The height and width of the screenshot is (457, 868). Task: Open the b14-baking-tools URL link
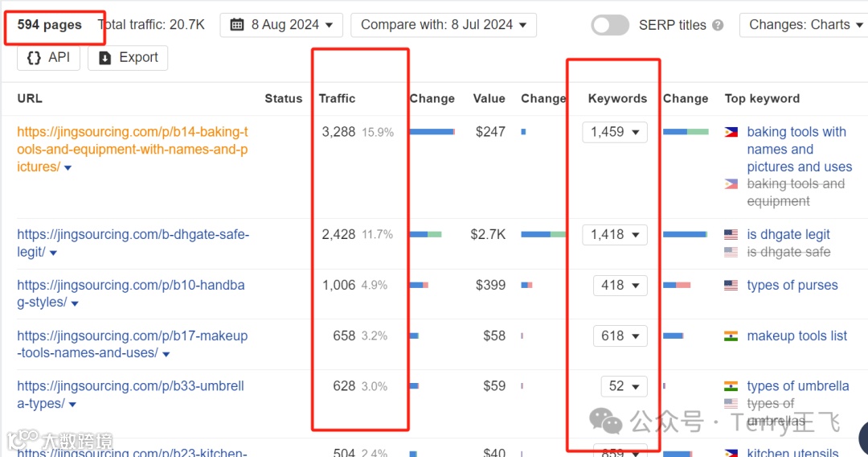[x=133, y=149]
